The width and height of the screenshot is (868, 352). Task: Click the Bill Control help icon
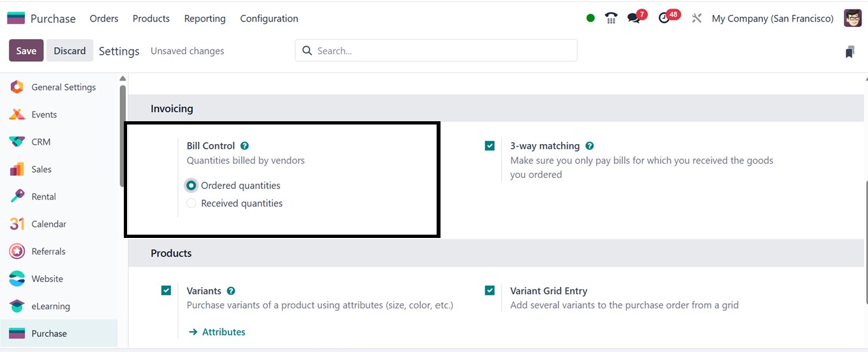click(244, 146)
